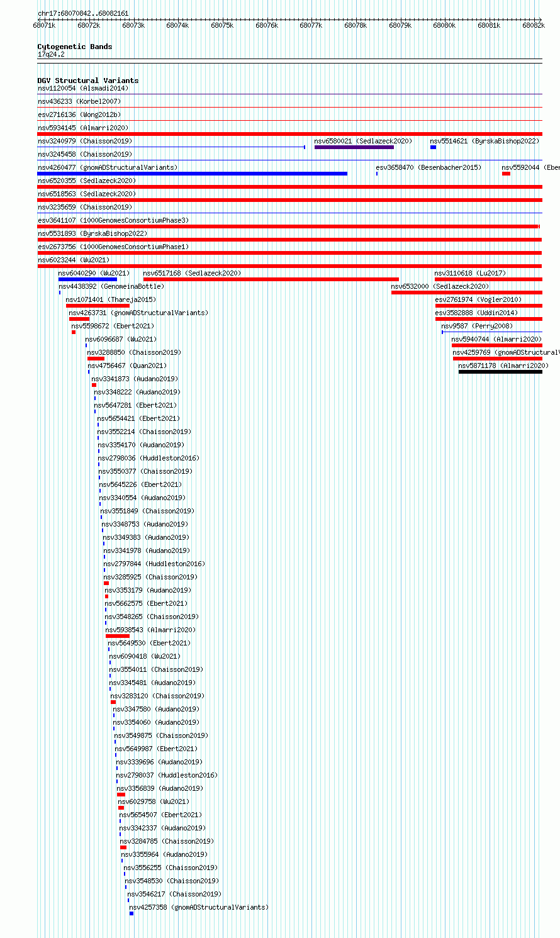The height and width of the screenshot is (938, 560).
Task: Select the nsv5592044 variant label
Action: (x=530, y=167)
